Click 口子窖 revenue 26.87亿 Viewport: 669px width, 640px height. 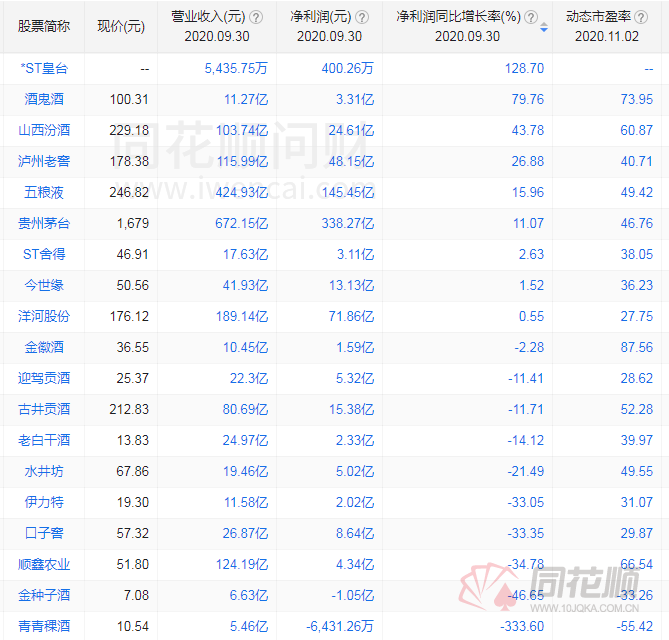coord(245,533)
